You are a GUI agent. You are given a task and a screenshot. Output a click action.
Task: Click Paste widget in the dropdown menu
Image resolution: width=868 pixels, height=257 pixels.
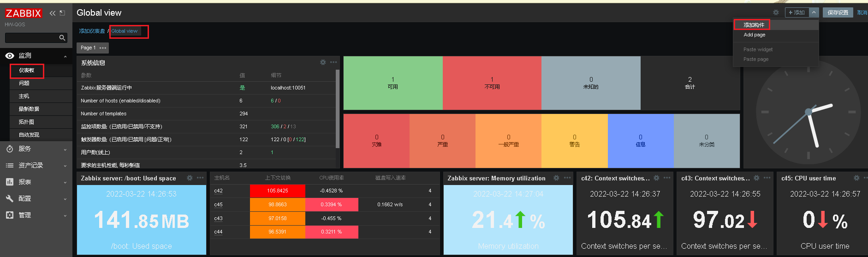[776, 49]
